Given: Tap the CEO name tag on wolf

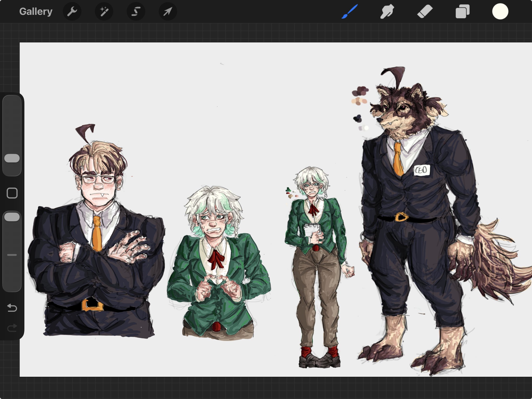Looking at the screenshot, I should pos(422,170).
